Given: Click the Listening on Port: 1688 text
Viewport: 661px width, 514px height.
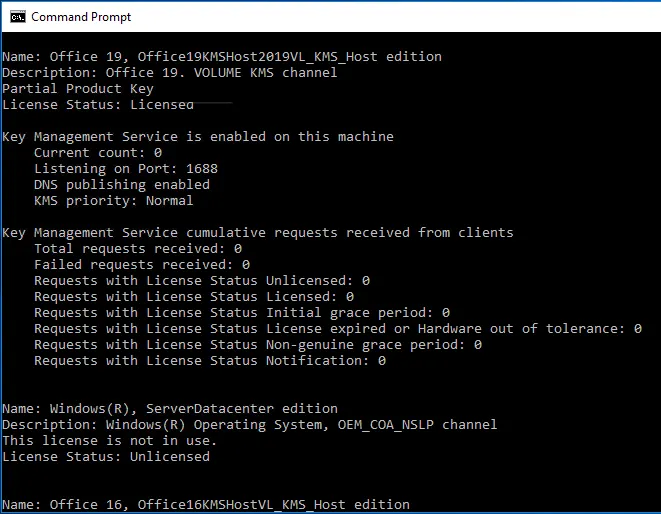Looking at the screenshot, I should (126, 169).
